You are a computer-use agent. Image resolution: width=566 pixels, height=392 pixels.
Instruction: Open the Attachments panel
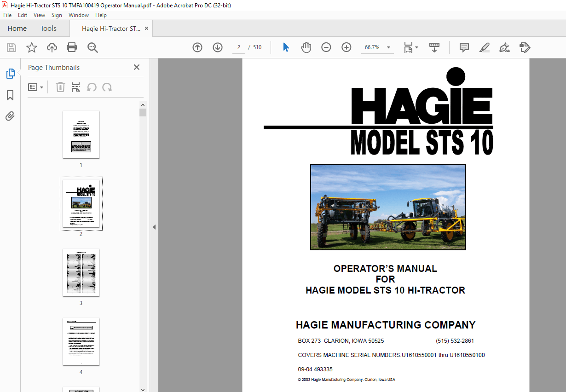click(x=10, y=116)
